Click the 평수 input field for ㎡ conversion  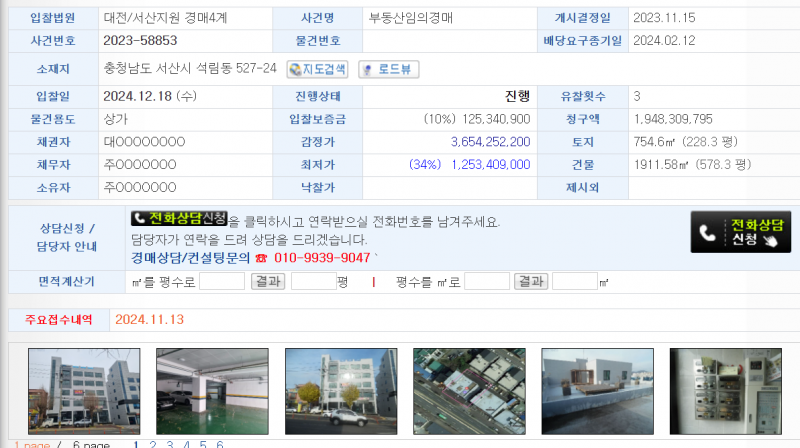(485, 282)
